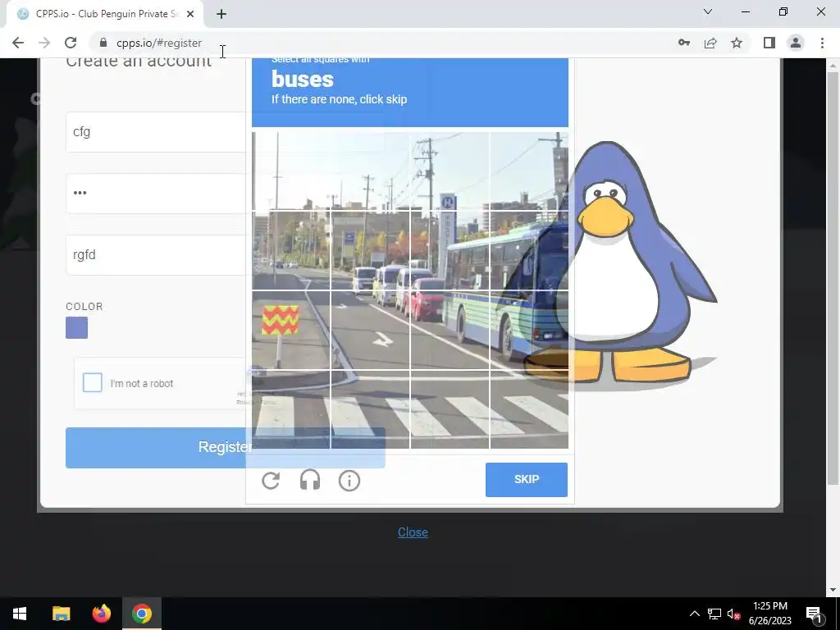The image size is (840, 630).
Task: Open saved passwords key icon
Action: tap(684, 43)
